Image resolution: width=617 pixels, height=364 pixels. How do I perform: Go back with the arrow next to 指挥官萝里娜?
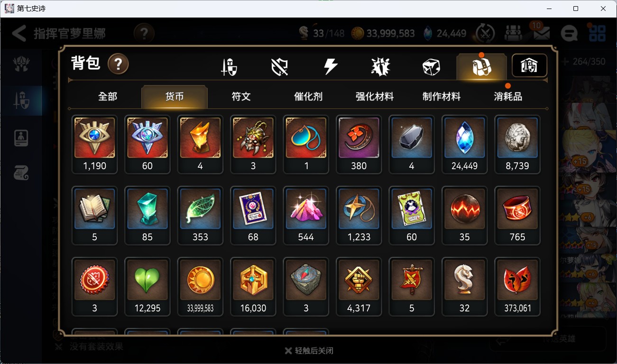(x=19, y=33)
